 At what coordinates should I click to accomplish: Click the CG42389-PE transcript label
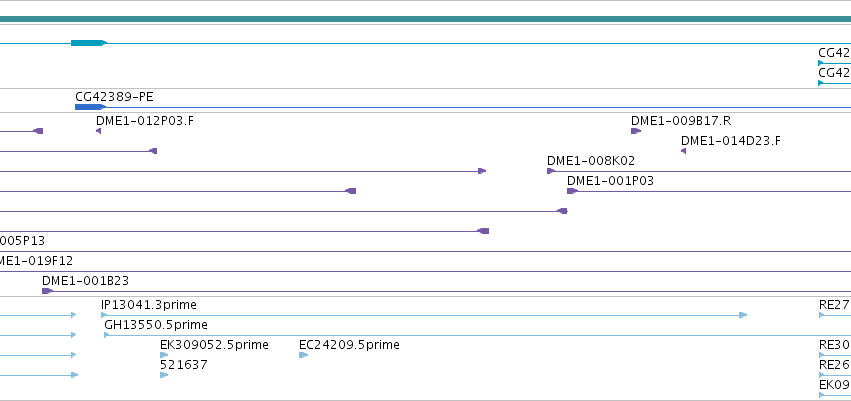(x=114, y=97)
